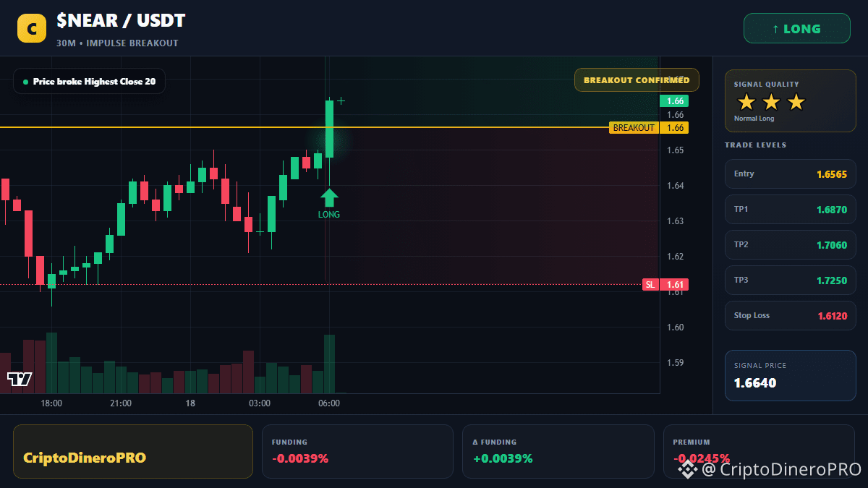Click the tall green breakout candle
Image resolution: width=868 pixels, height=488 pixels.
(329, 129)
